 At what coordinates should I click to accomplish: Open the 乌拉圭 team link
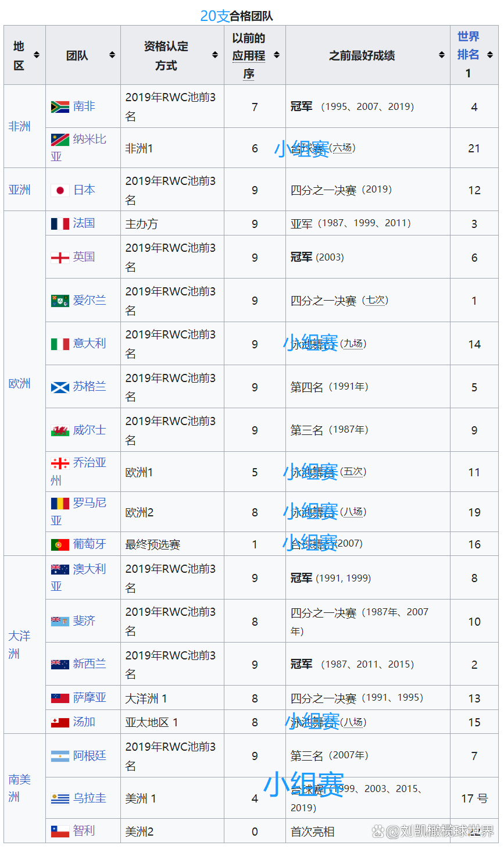pos(90,798)
